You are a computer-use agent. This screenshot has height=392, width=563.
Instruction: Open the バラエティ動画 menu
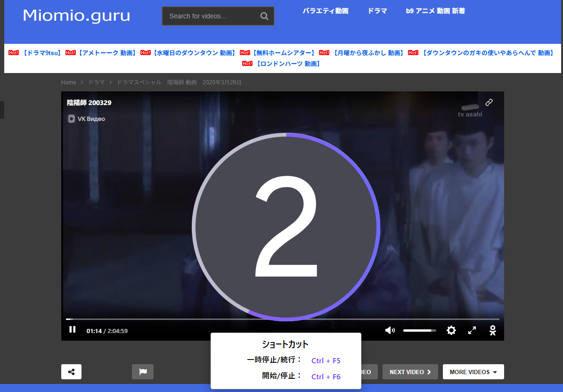(x=326, y=11)
